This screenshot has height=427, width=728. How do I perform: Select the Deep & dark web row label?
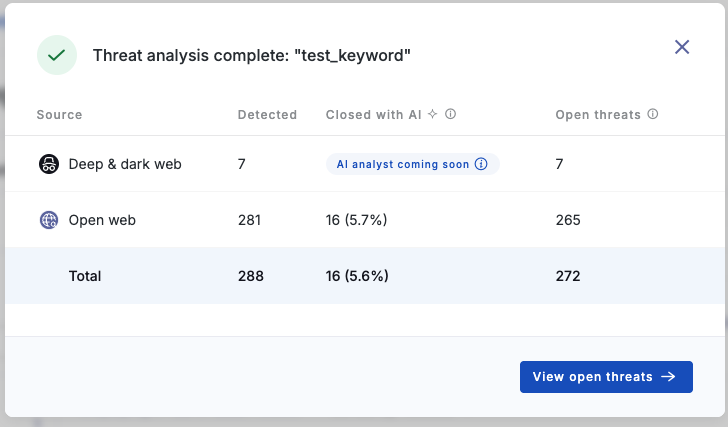[125, 164]
